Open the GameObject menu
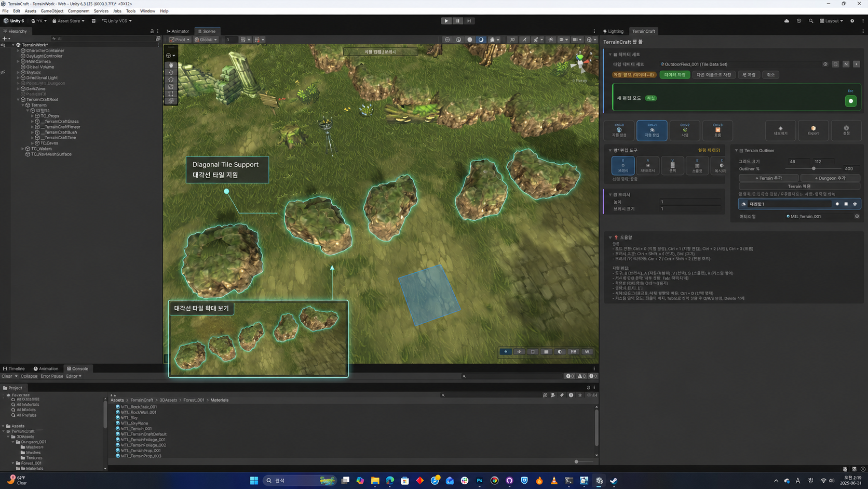Screen dimensions: 868x489 click(x=52, y=11)
